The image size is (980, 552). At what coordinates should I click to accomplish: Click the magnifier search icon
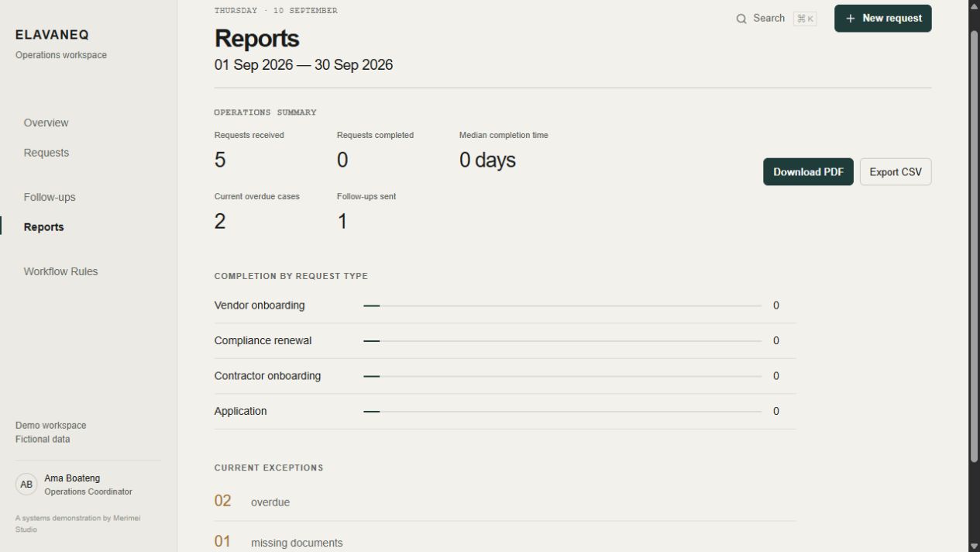(741, 19)
